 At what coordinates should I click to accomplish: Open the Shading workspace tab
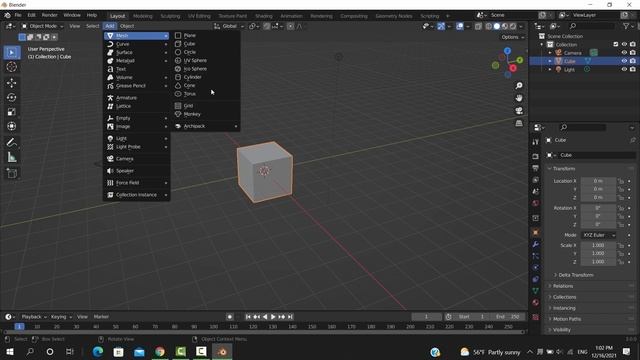click(x=264, y=16)
